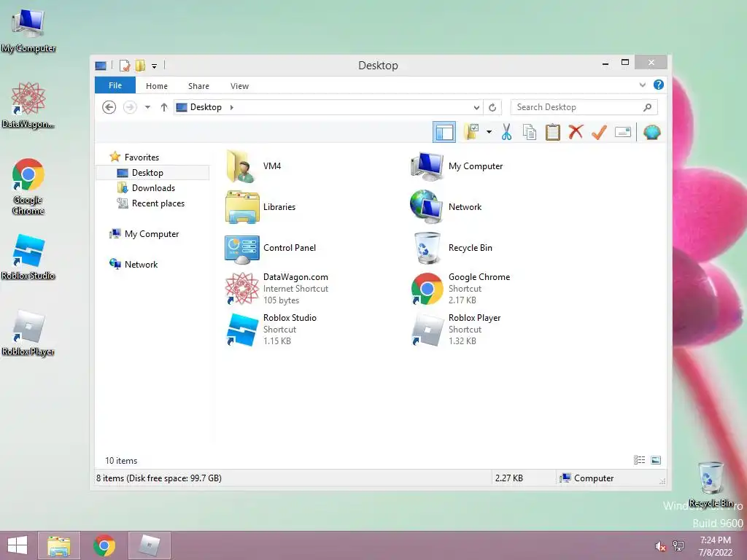Viewport: 747px width, 560px height.
Task: Open the Quick Access Toolbar customize dropdown
Action: click(155, 66)
